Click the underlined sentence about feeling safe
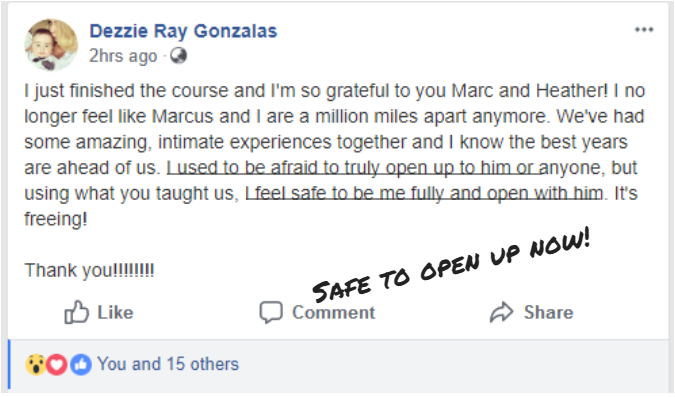This screenshot has width=675, height=397. coord(424,193)
